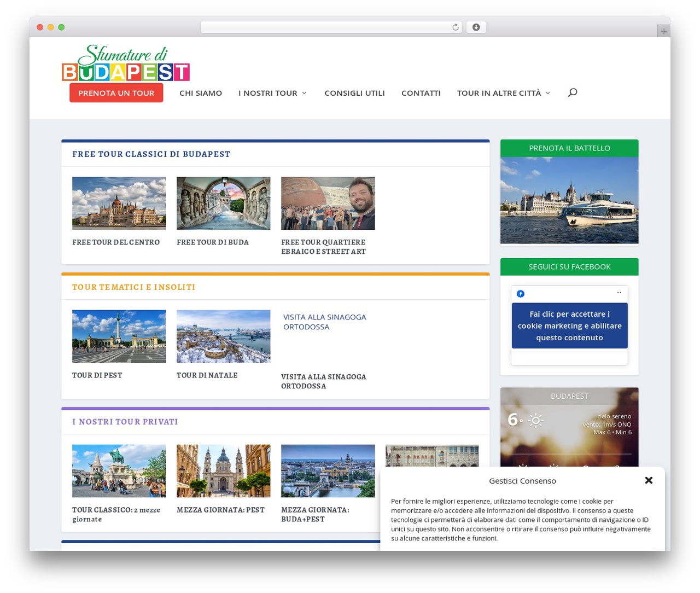The height and width of the screenshot is (593, 700).
Task: Open the TOUR IN ALTRE CITTÀ menu
Action: tap(499, 93)
